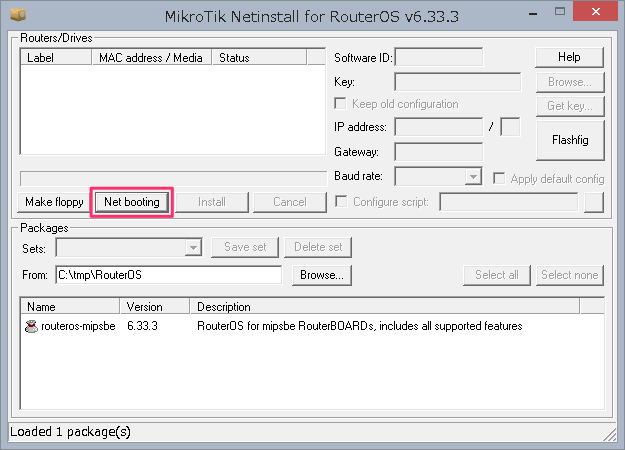Click the Make floppy button
625x450 pixels.
(x=54, y=202)
